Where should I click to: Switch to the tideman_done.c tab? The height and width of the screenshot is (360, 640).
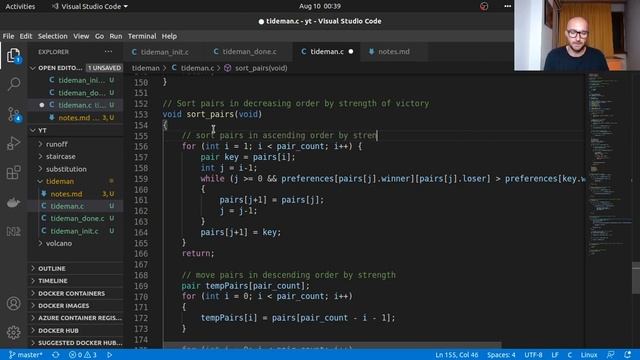click(249, 52)
